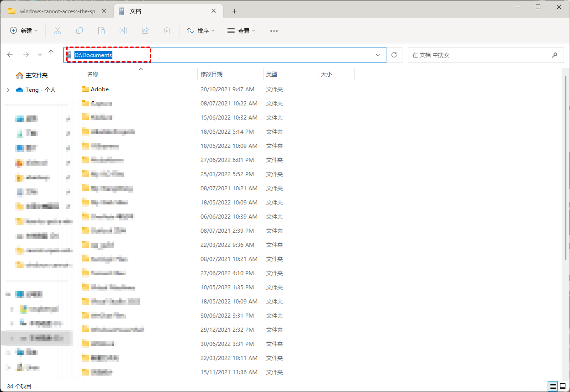Refresh the current folder view
Image resolution: width=570 pixels, height=392 pixels.
tap(394, 55)
